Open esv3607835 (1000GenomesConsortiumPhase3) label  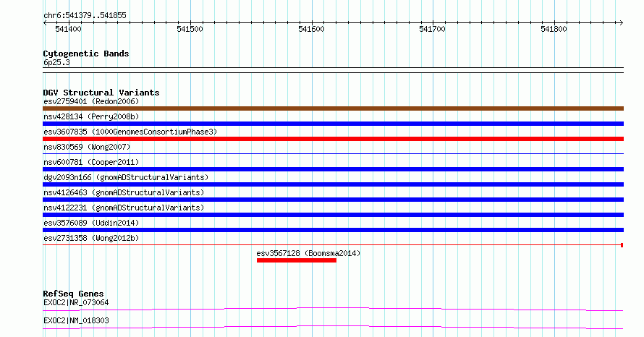click(x=130, y=132)
